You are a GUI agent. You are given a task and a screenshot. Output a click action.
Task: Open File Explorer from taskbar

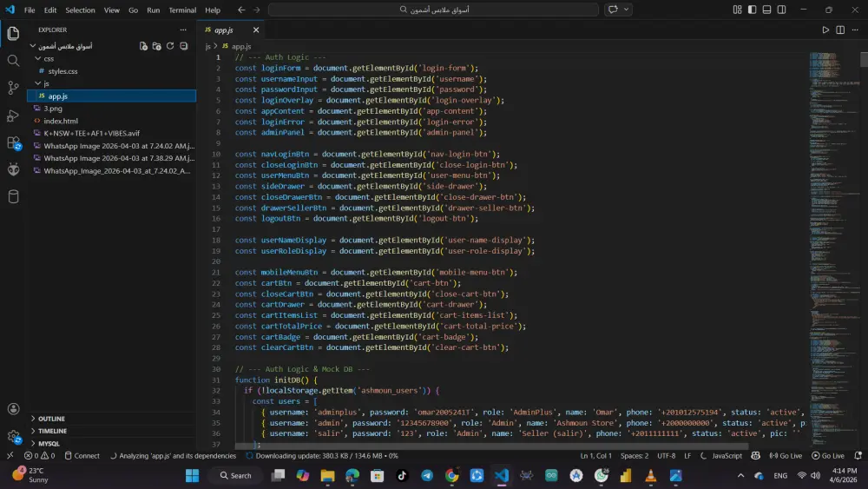click(x=328, y=476)
